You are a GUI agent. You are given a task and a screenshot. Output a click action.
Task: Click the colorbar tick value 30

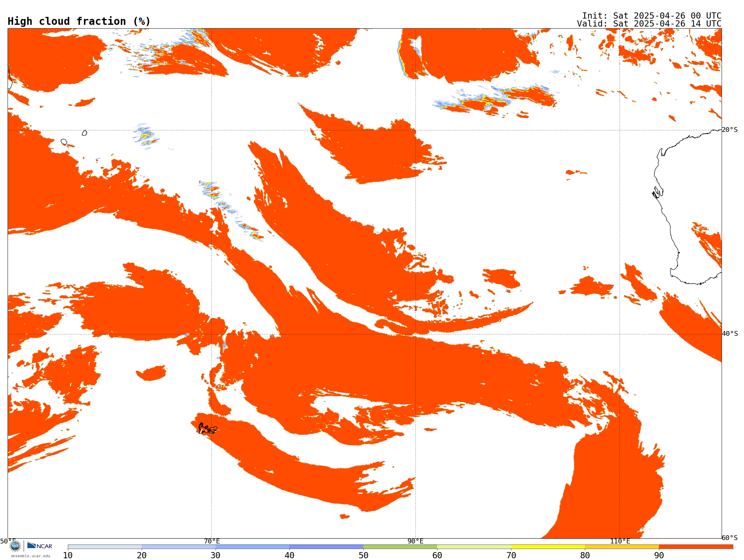tap(216, 555)
